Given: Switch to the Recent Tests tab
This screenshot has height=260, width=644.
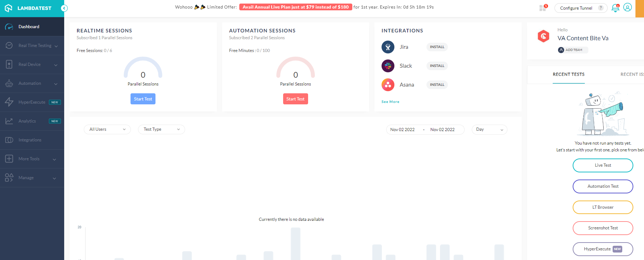Looking at the screenshot, I should [569, 74].
